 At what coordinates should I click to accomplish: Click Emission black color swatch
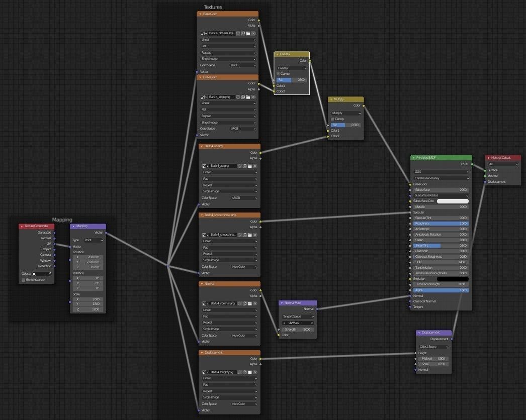(453, 279)
